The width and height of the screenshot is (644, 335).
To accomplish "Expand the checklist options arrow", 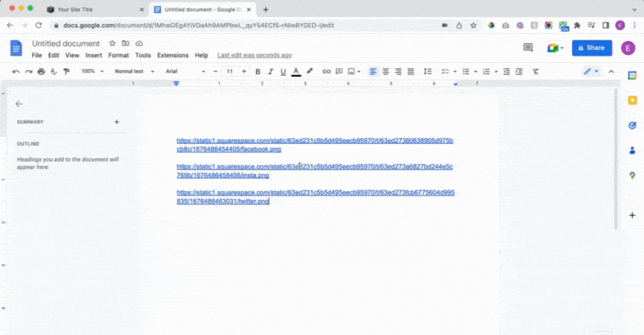I will tap(454, 72).
